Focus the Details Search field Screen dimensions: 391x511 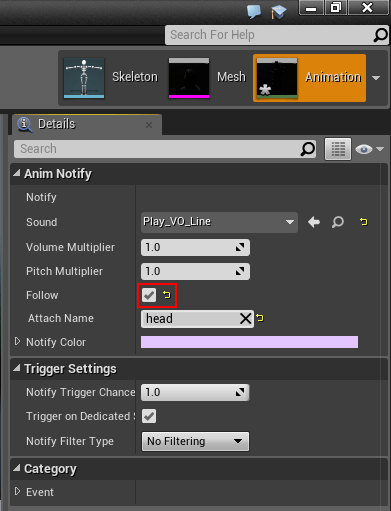click(165, 149)
